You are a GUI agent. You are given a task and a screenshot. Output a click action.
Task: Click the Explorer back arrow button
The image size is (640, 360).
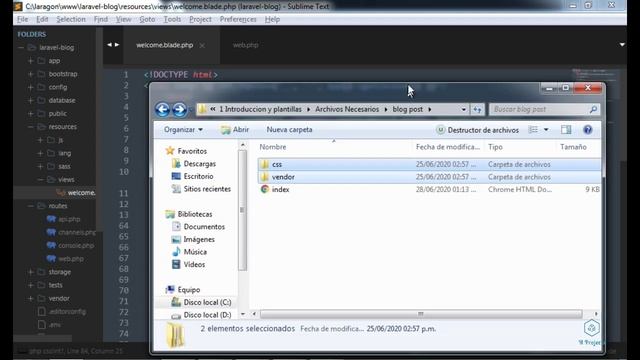[x=162, y=109]
